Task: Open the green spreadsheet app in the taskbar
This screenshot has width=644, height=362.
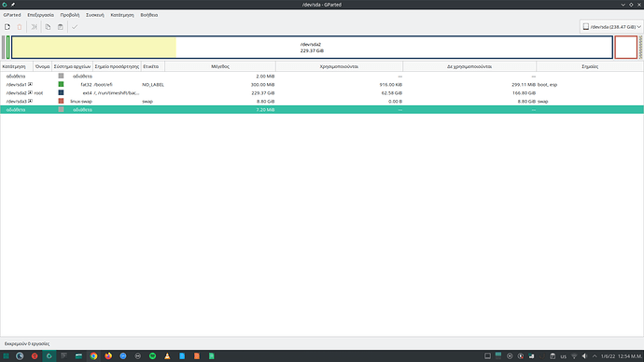Action: 212,356
